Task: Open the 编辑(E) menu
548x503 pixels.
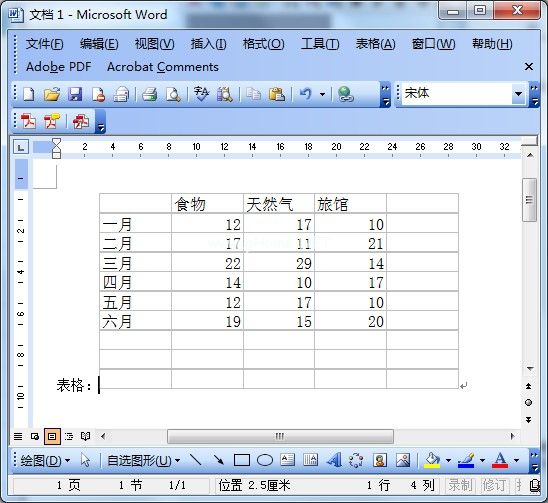Action: pos(99,44)
